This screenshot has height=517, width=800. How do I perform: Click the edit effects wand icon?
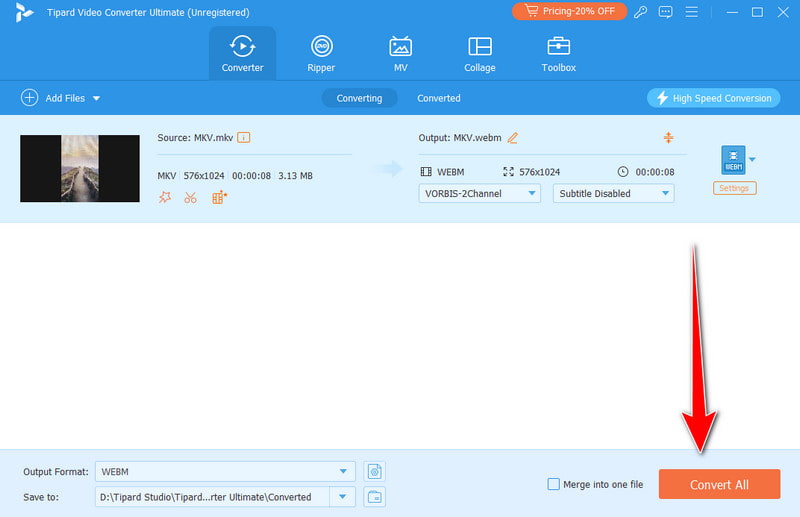tap(164, 197)
